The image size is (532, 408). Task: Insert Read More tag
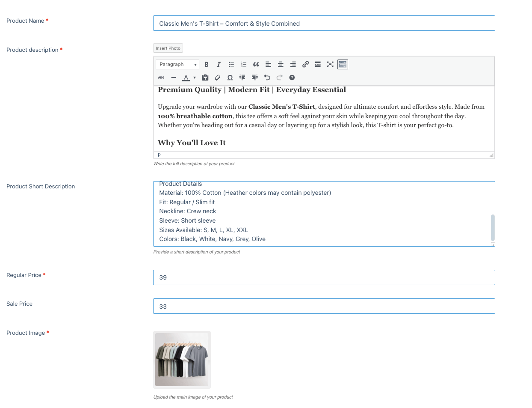pyautogui.click(x=318, y=64)
